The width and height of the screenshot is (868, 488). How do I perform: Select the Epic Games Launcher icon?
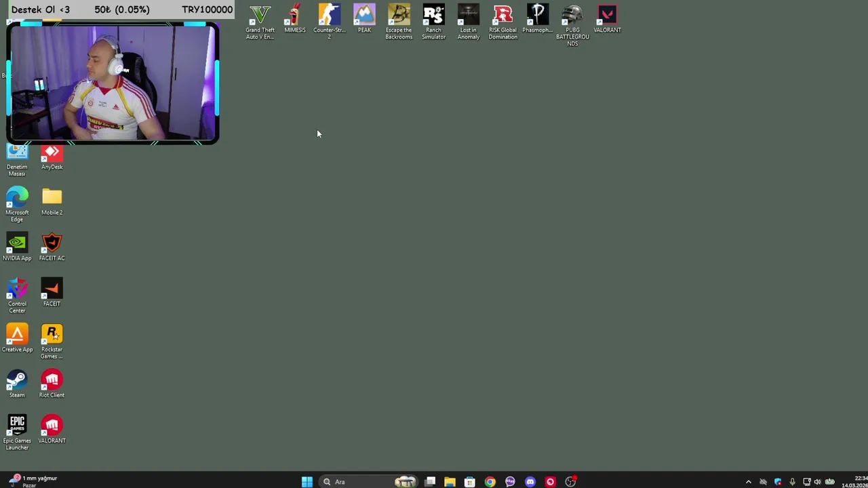[x=17, y=432]
